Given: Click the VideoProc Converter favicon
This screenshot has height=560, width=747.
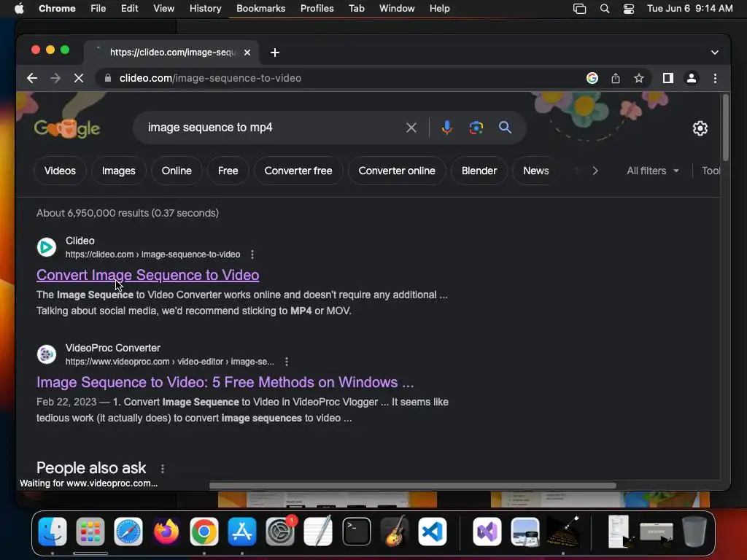Looking at the screenshot, I should (x=47, y=354).
